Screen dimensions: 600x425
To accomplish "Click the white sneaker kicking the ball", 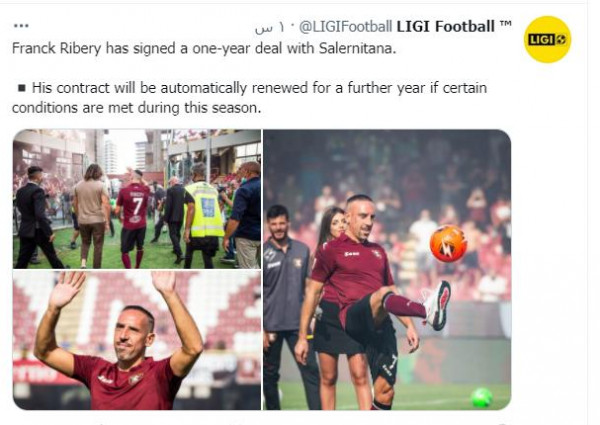I will pos(437,306).
